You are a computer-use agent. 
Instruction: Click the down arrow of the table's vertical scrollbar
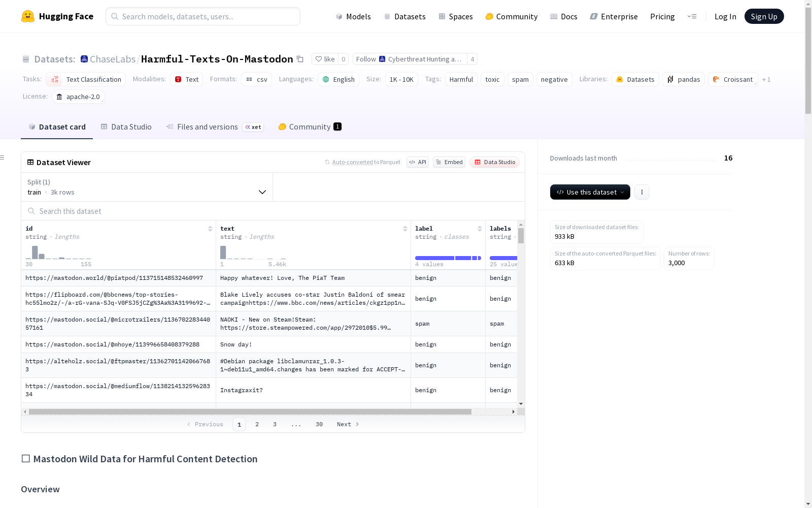[521, 404]
